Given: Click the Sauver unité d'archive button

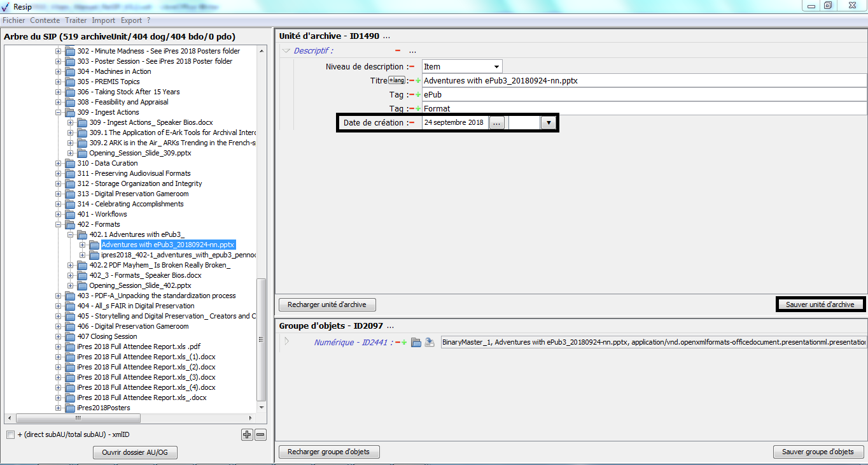Looking at the screenshot, I should coord(820,304).
